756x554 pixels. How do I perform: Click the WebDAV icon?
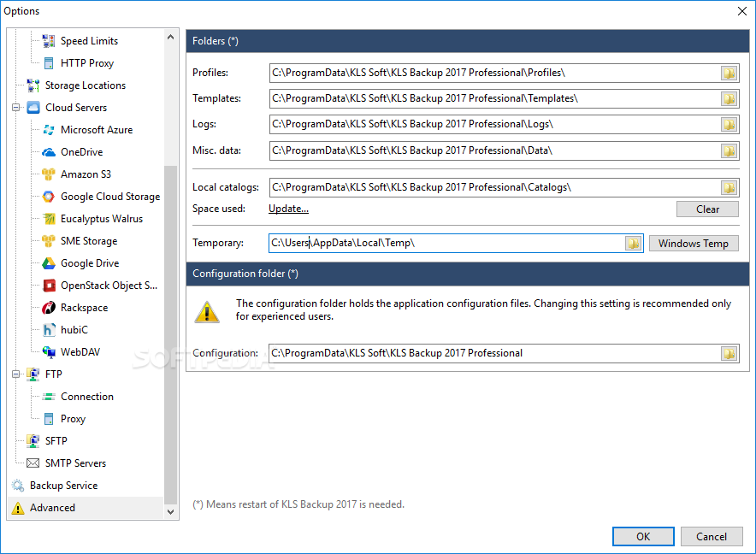click(x=49, y=352)
